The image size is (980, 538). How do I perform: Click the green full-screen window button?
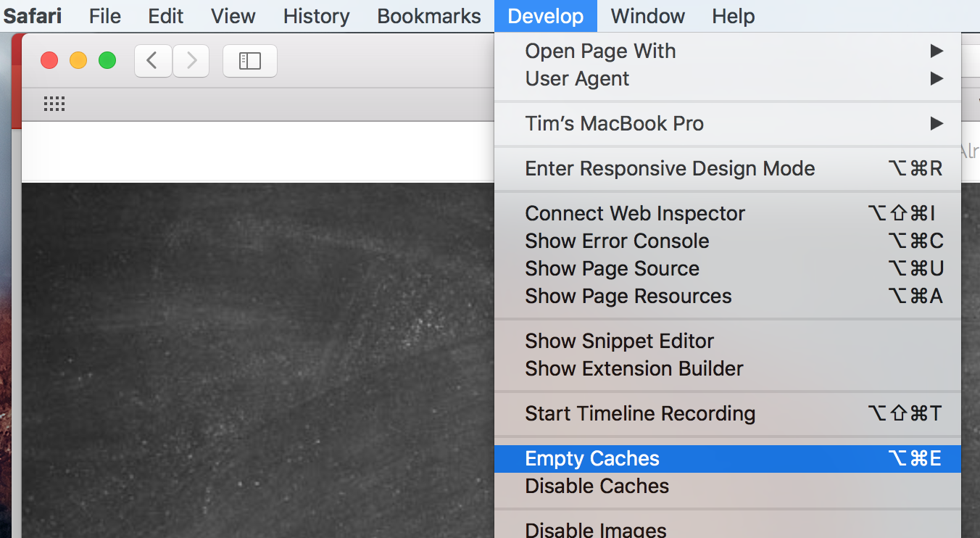[x=107, y=60]
